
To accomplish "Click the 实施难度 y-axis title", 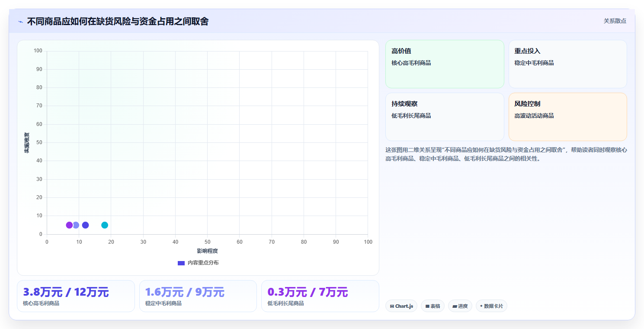I will click(27, 143).
